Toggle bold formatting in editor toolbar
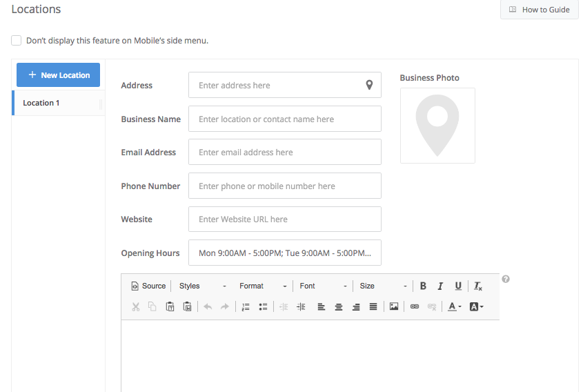This screenshot has width=583, height=392. pyautogui.click(x=423, y=286)
